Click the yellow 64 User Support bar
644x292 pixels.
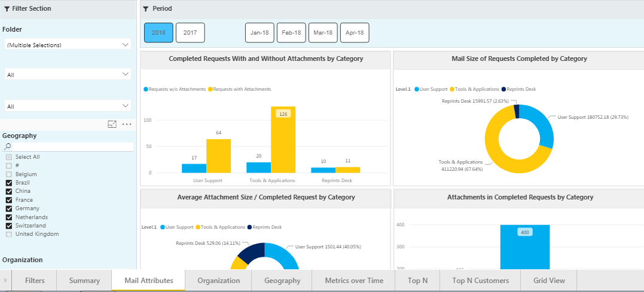pos(218,156)
